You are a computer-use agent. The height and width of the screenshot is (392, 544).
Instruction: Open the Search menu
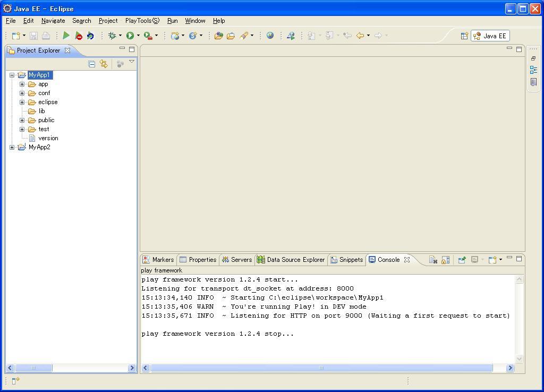[x=81, y=21]
